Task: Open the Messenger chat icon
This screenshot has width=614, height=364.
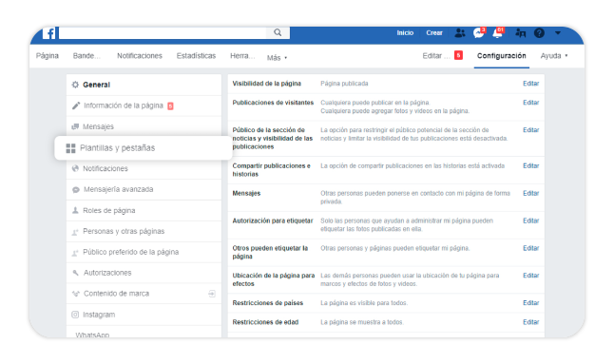Action: pyautogui.click(x=478, y=33)
